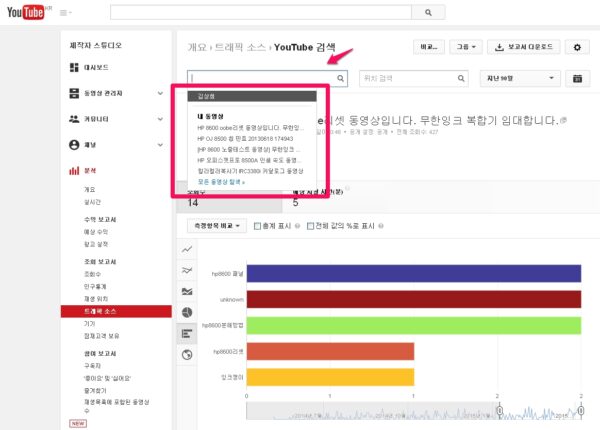This screenshot has height=430, width=600.
Task: Click the YouTube logo
Action: tap(25, 12)
